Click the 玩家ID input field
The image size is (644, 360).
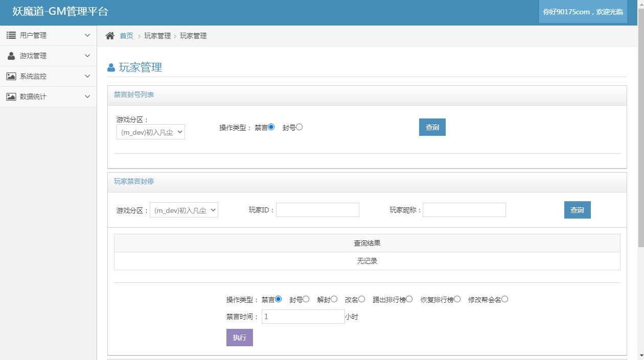(317, 210)
